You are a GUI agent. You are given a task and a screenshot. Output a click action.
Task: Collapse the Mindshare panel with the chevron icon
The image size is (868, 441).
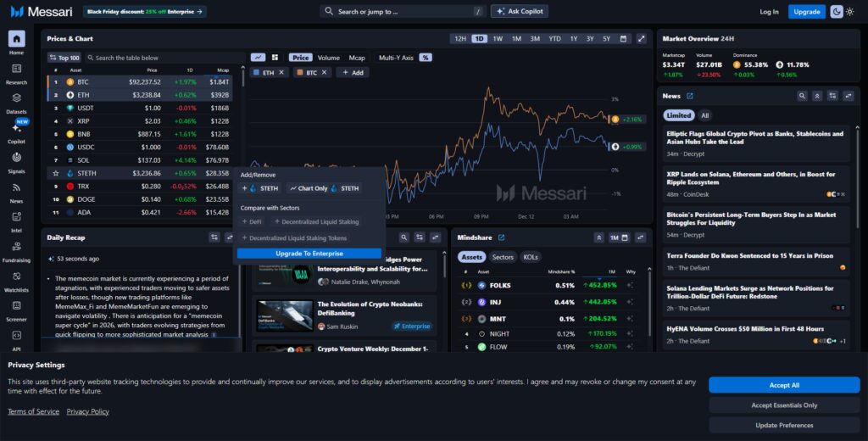tap(598, 237)
